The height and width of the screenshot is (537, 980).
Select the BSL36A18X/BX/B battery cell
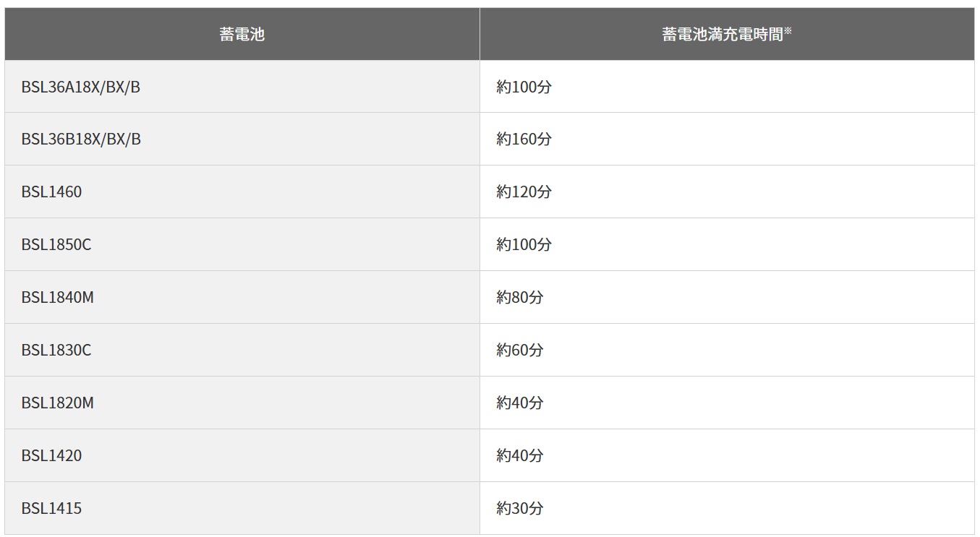(x=81, y=87)
